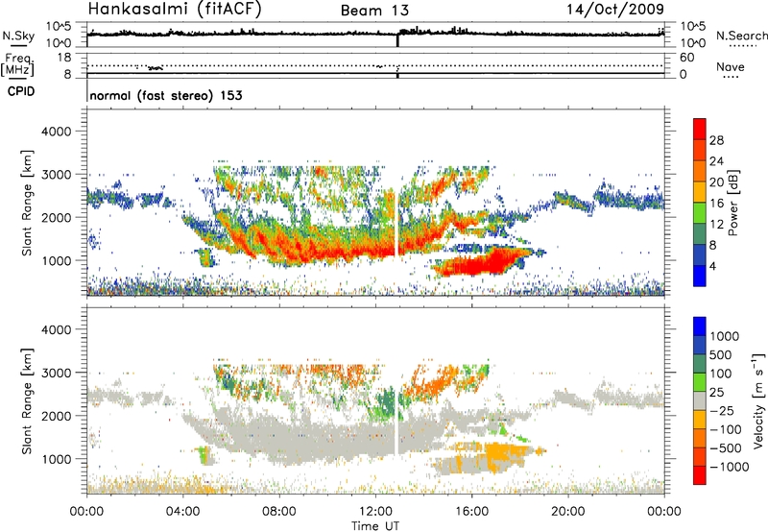
Task: Click the '16:00' time axis tick label
Action: 471,511
